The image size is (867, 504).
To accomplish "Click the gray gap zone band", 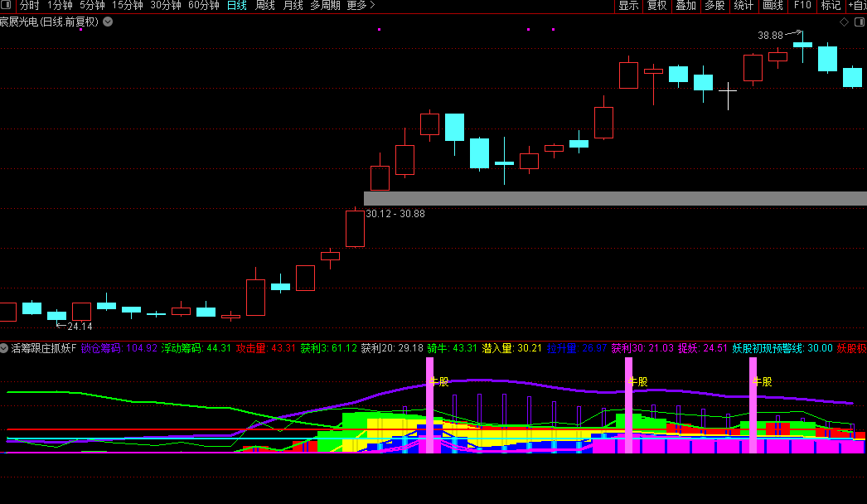I will (615, 199).
